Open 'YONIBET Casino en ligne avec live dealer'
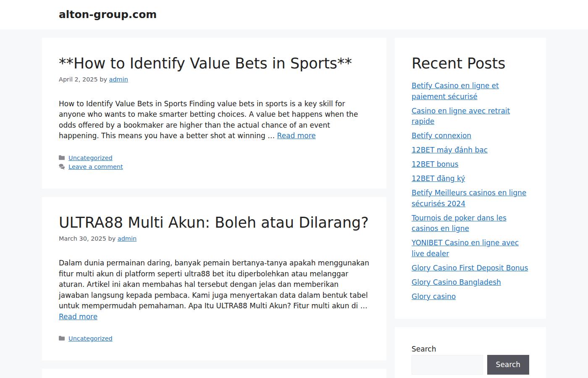 pyautogui.click(x=465, y=248)
